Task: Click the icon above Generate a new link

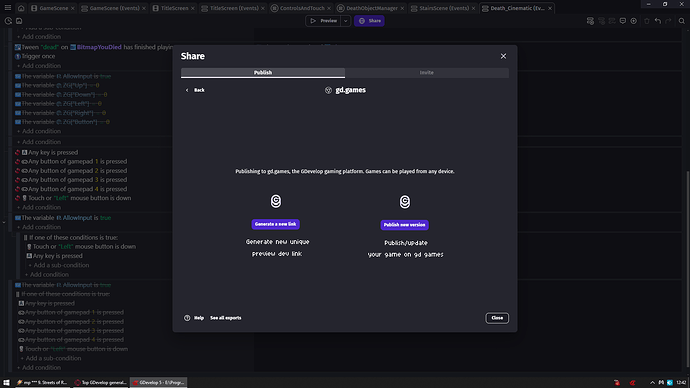Action: tap(276, 201)
